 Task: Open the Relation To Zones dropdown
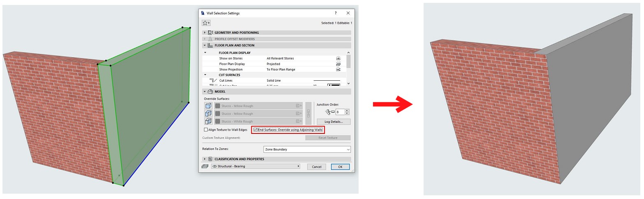(307, 149)
